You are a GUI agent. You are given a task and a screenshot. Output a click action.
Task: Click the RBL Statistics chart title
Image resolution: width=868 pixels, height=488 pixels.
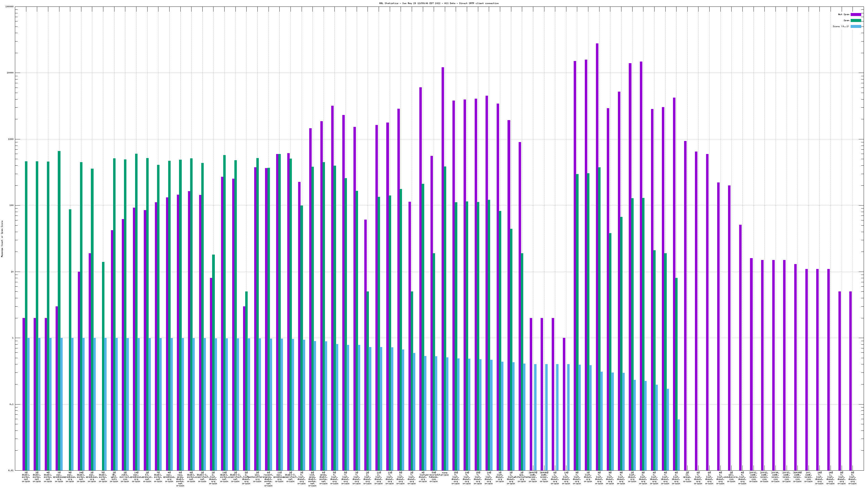439,3
